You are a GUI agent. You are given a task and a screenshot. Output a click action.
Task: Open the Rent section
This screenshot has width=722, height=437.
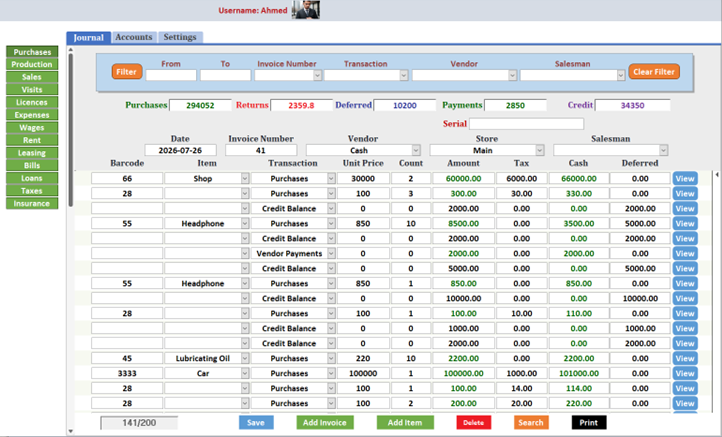click(x=32, y=140)
